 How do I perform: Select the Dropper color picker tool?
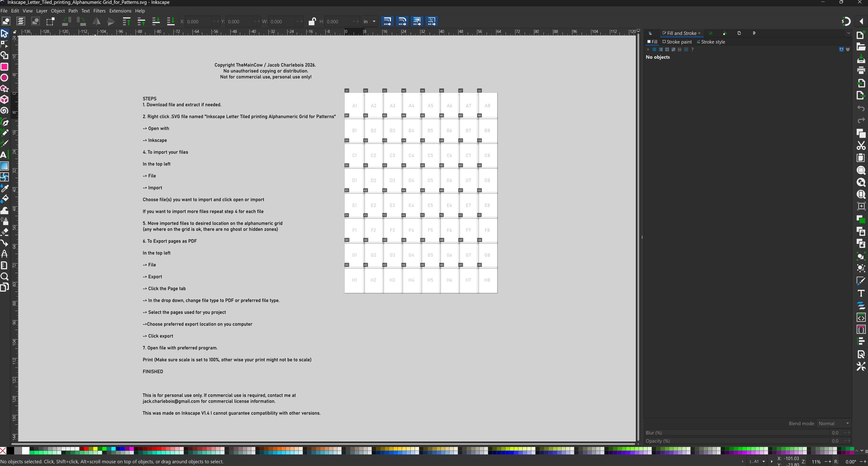click(4, 188)
